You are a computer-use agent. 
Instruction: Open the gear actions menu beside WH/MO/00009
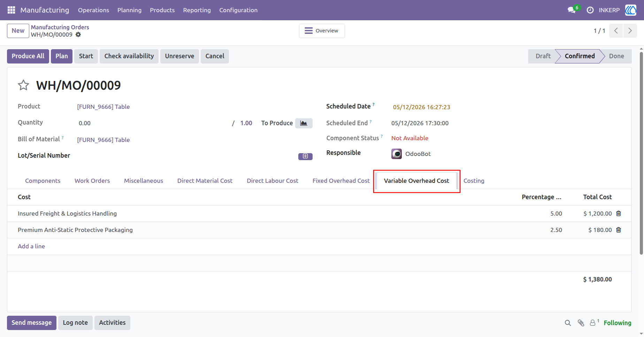[x=78, y=35]
